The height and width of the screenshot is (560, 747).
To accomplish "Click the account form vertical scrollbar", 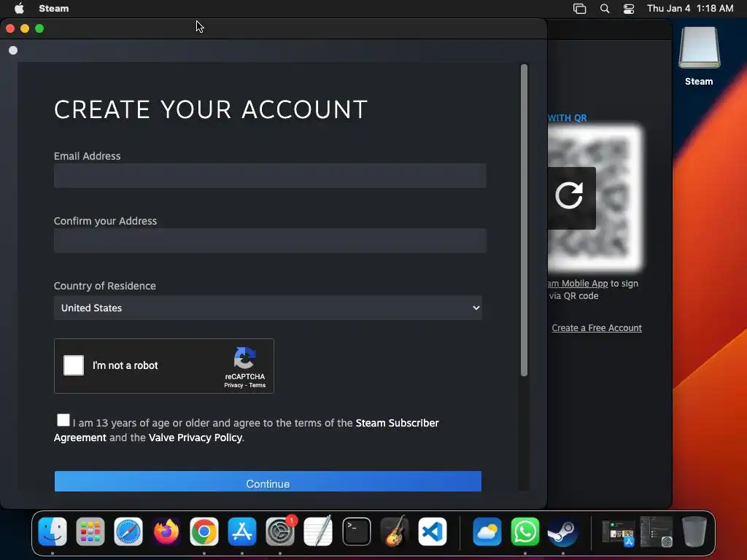I will (x=524, y=220).
